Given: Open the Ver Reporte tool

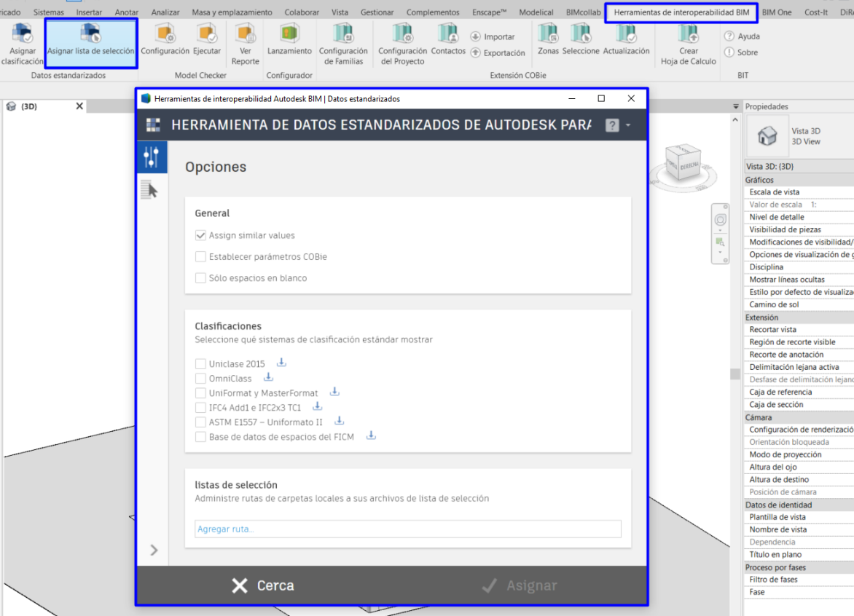Looking at the screenshot, I should click(x=245, y=44).
